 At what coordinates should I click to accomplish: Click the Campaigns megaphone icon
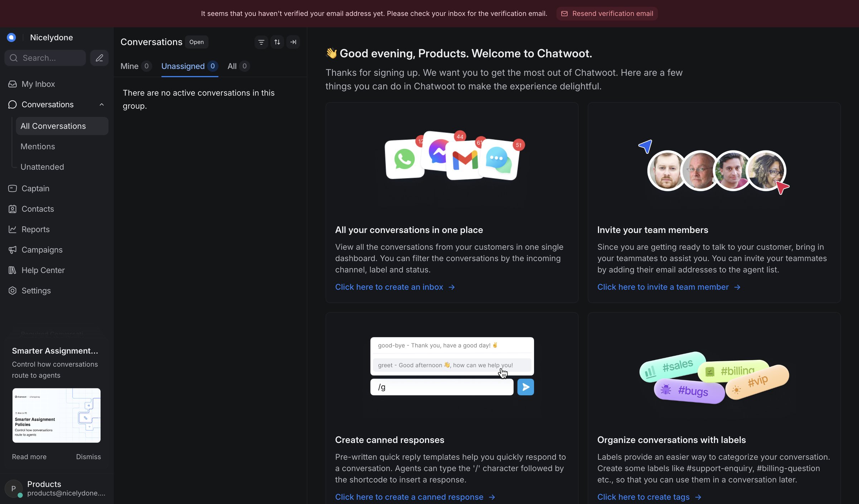[13, 250]
